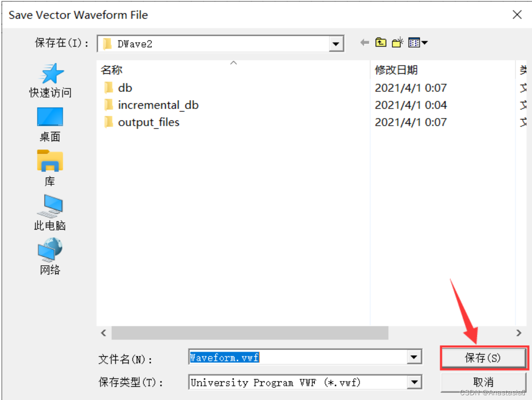Expand the file name dropdown arrow
The height and width of the screenshot is (400, 532).
pyautogui.click(x=414, y=357)
